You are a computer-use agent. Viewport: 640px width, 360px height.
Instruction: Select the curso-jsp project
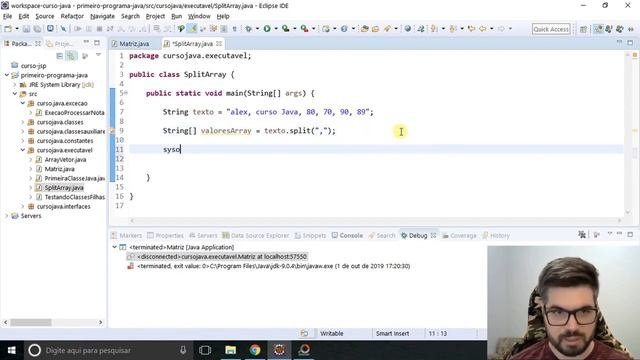click(33, 66)
